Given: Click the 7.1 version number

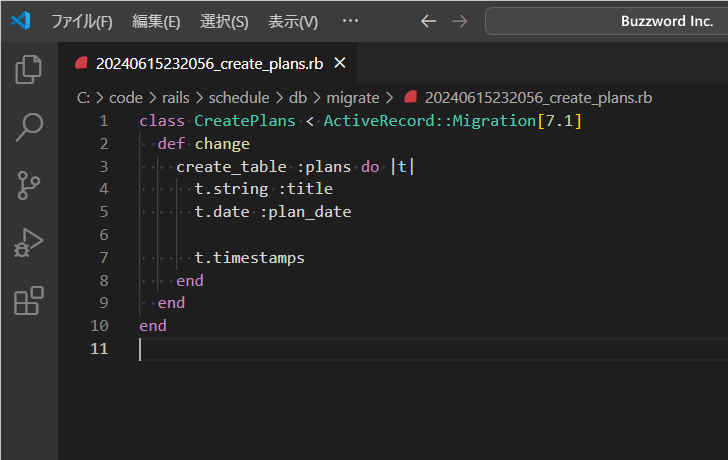Looking at the screenshot, I should 559,121.
